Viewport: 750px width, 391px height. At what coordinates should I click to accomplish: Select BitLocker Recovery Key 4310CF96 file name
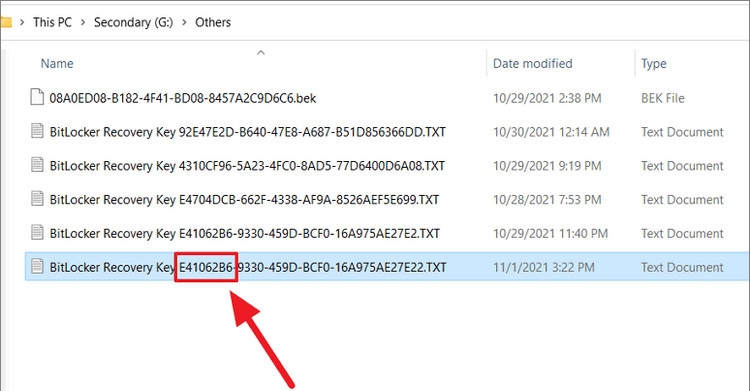point(247,166)
